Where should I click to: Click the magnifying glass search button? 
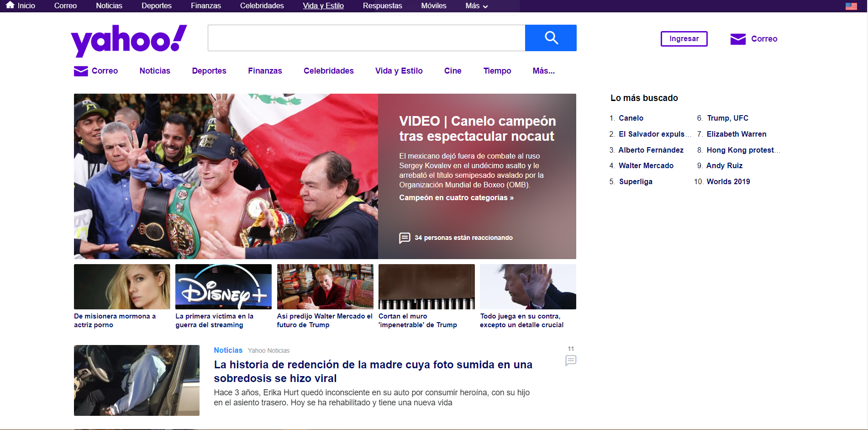pyautogui.click(x=551, y=38)
